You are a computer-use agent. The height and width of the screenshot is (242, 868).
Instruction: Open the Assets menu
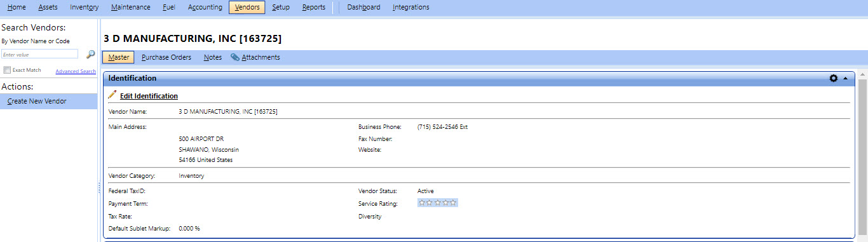pyautogui.click(x=48, y=8)
